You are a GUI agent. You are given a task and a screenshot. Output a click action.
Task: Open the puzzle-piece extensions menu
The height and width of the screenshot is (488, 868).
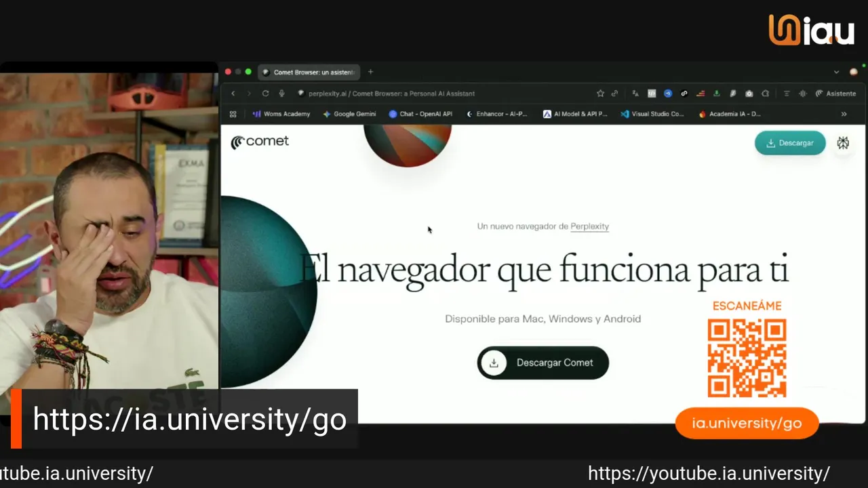(x=766, y=94)
